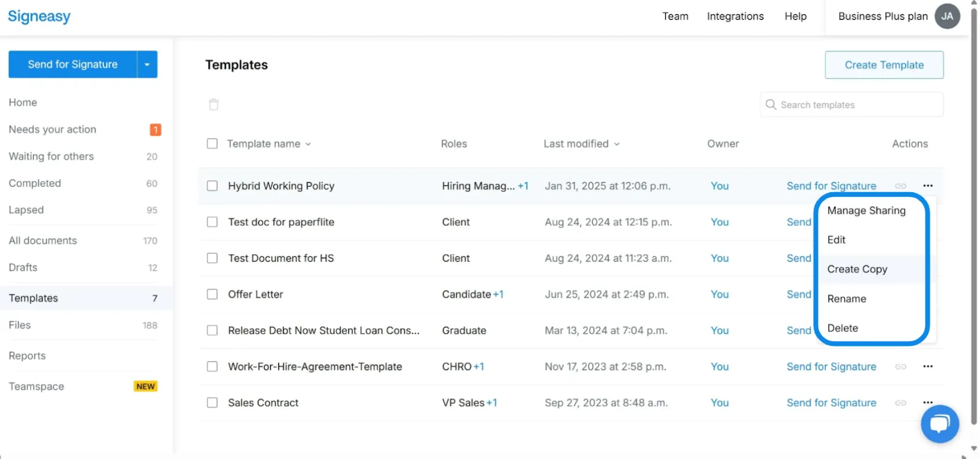Toggle the select-all templates checkbox

pyautogui.click(x=213, y=144)
